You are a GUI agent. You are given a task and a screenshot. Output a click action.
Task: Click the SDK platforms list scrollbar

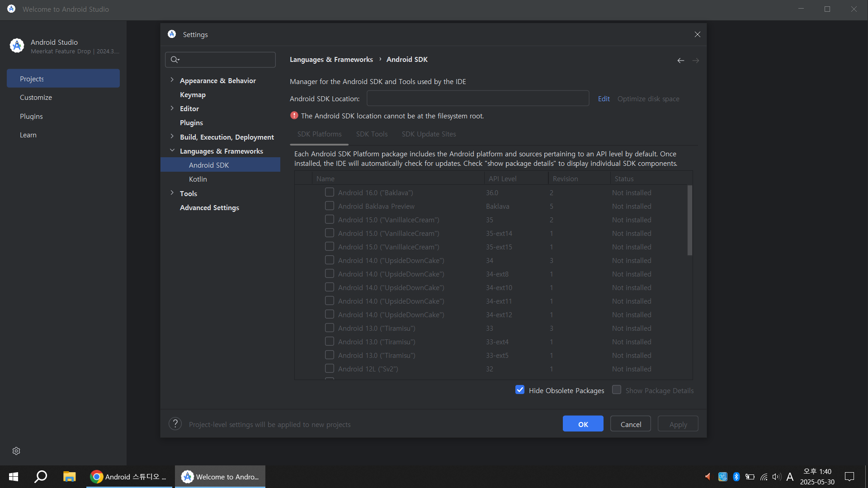(x=690, y=221)
